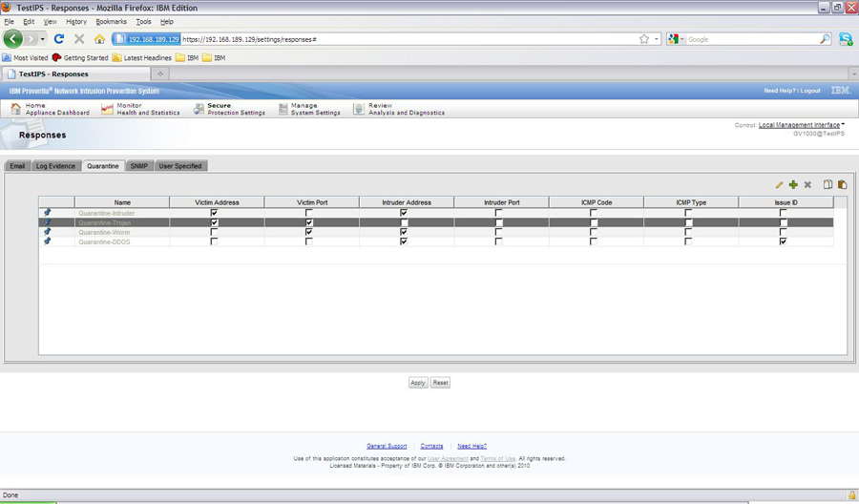This screenshot has width=859, height=504.
Task: Check Intruder Port for Quarantine-Worm
Action: 498,232
